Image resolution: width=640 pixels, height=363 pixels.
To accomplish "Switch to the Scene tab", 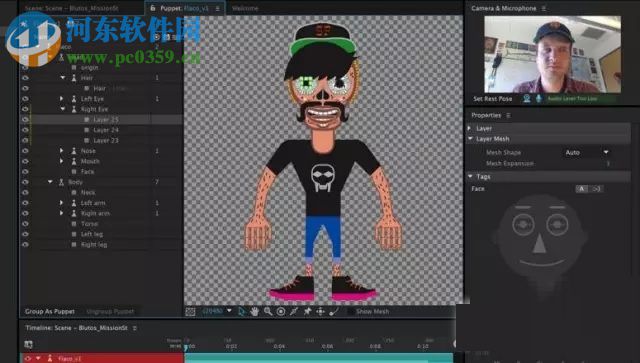I will coord(71,8).
